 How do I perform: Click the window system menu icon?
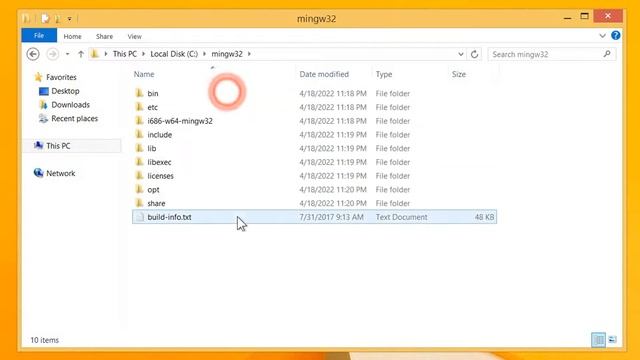point(27,18)
